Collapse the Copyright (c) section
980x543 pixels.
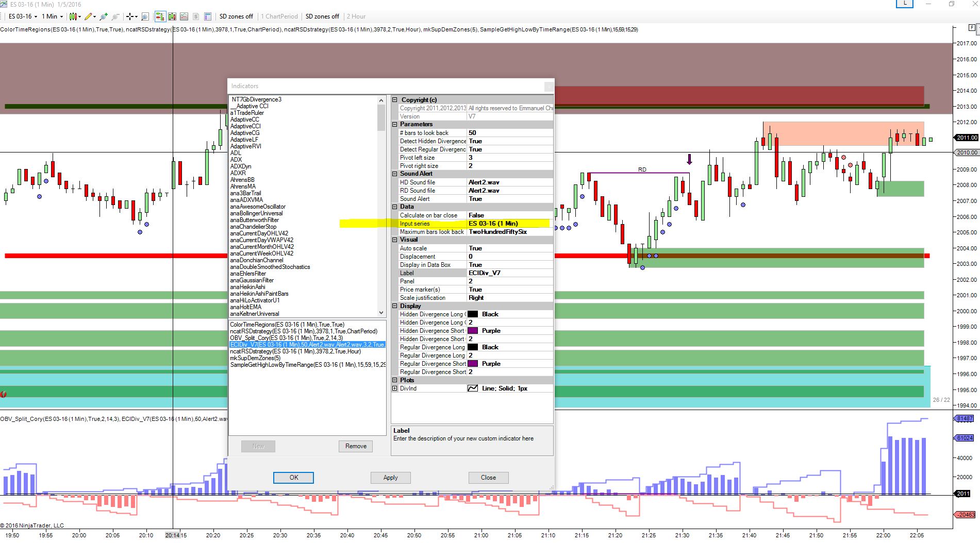click(395, 100)
